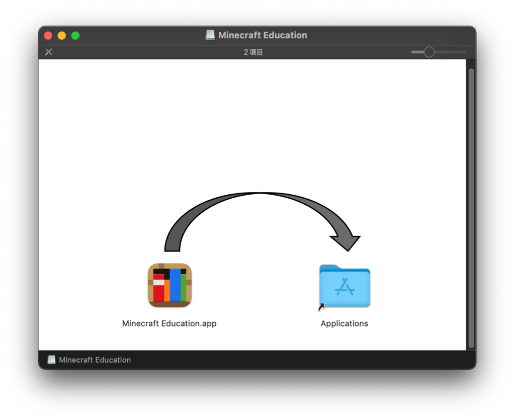Image resolution: width=515 pixels, height=420 pixels.
Task: Click the yellow minimize window button
Action: click(x=62, y=35)
